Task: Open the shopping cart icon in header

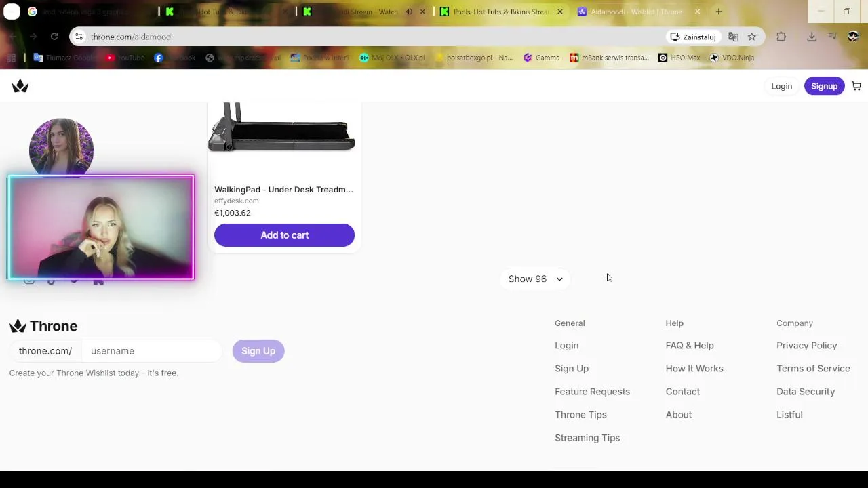Action: pyautogui.click(x=856, y=86)
